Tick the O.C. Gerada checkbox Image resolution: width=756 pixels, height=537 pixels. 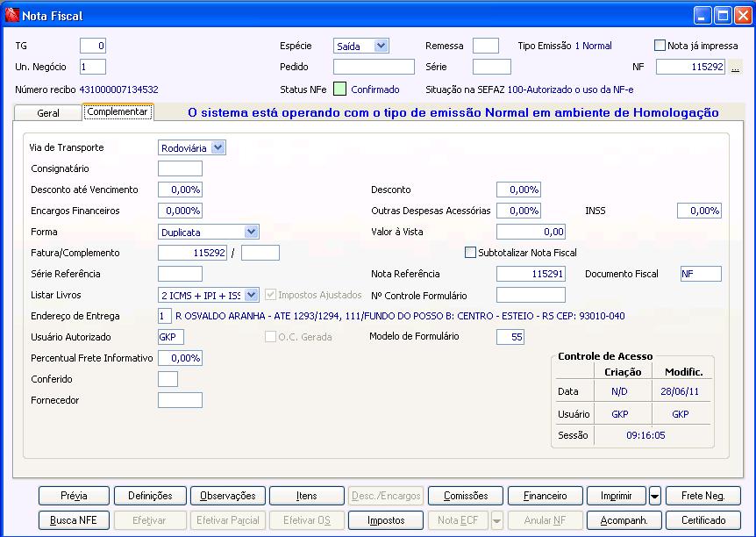[270, 337]
